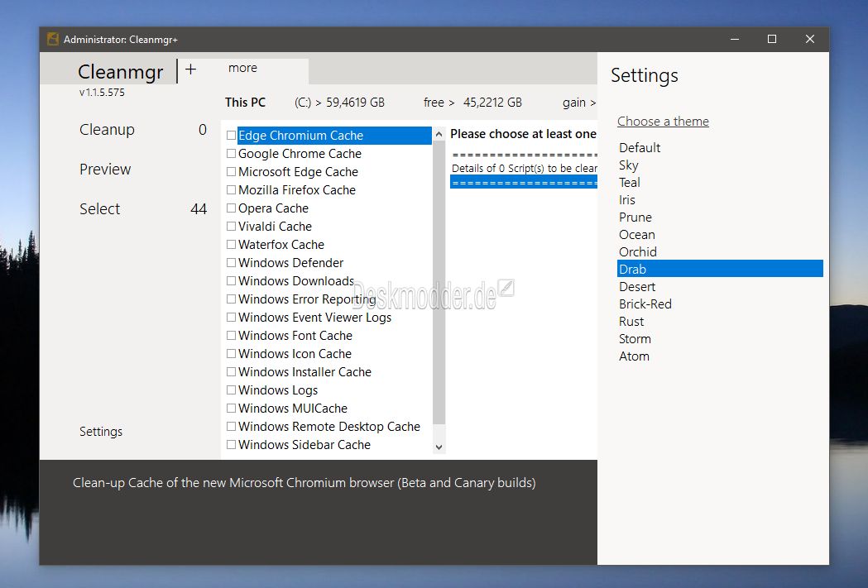The image size is (868, 588).
Task: Minimize the Cleanmgr+ window
Action: [735, 39]
